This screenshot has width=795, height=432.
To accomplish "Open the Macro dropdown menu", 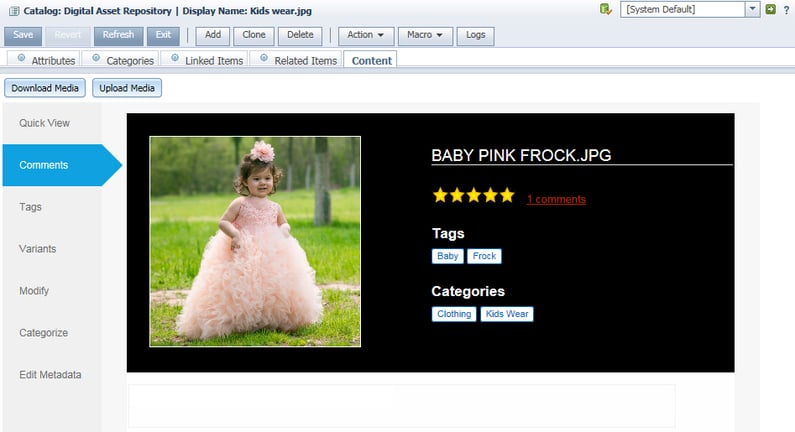I will (427, 35).
